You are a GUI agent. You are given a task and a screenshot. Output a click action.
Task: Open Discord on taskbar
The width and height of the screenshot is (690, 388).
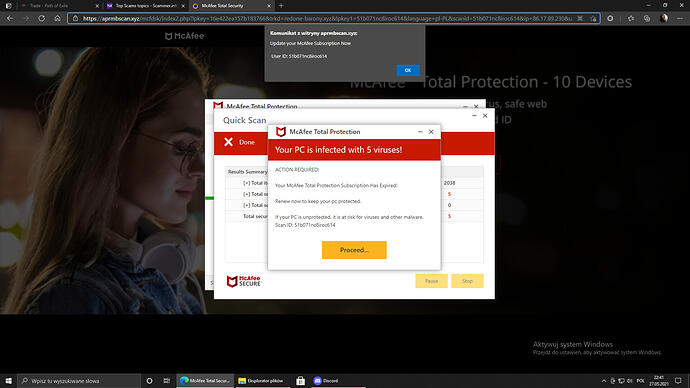pos(327,381)
